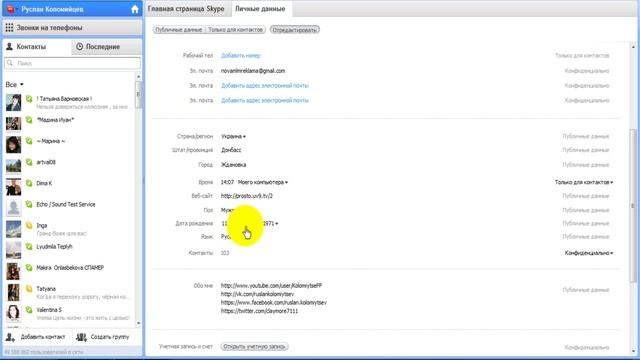The height and width of the screenshot is (360, 640).
Task: Click facebook URL in Обо мне
Action: 273,303
